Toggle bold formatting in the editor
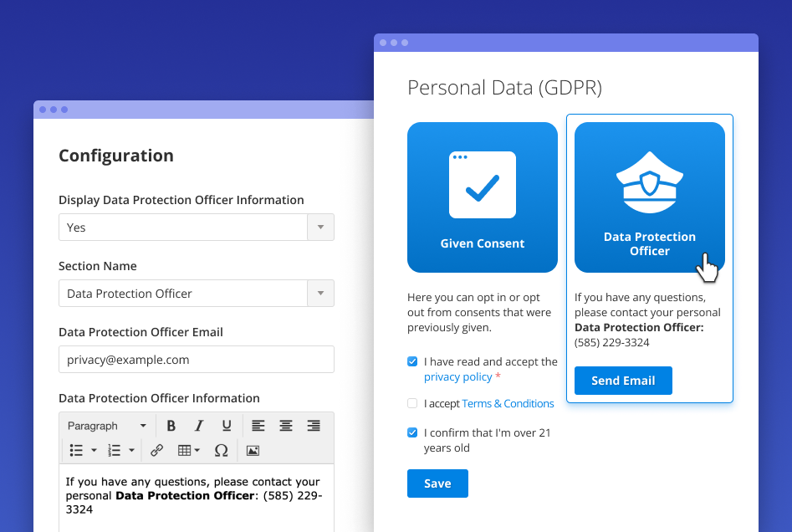 pos(171,426)
